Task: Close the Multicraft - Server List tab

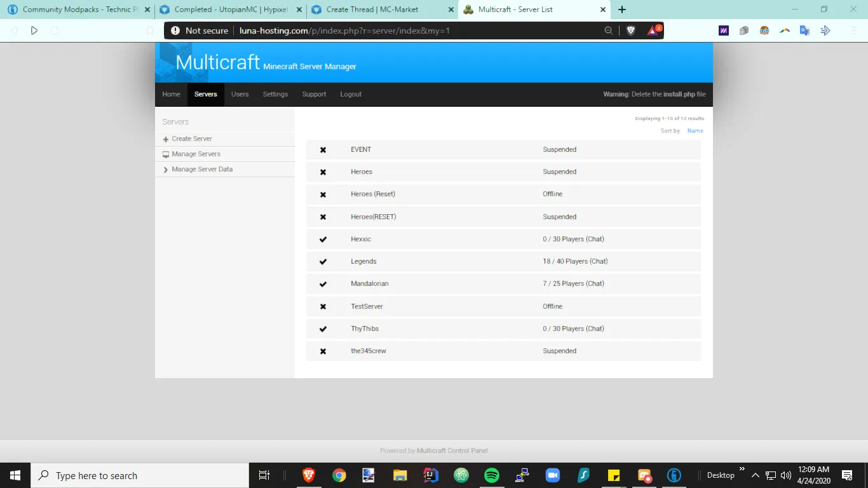Action: [603, 10]
